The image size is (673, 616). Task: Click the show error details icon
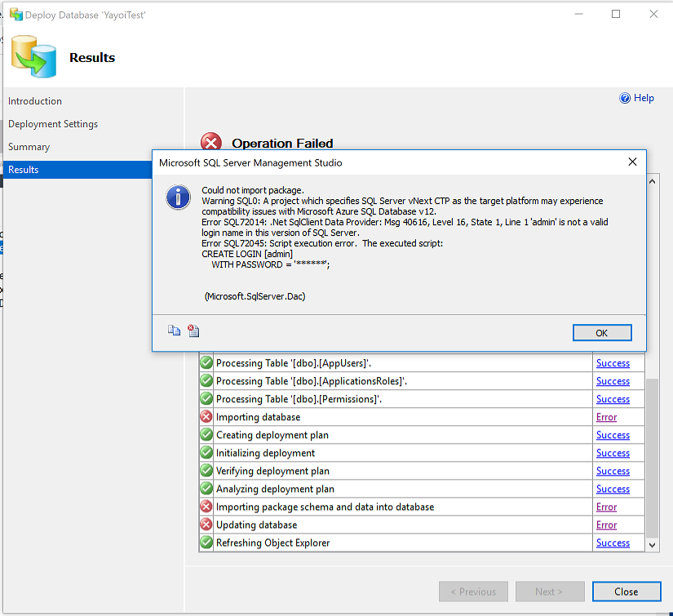(x=193, y=330)
